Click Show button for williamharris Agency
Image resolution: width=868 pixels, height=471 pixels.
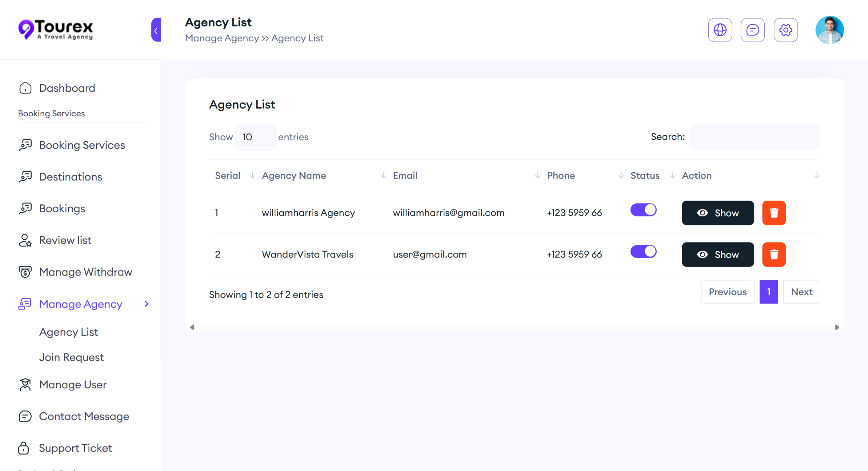pyautogui.click(x=717, y=213)
